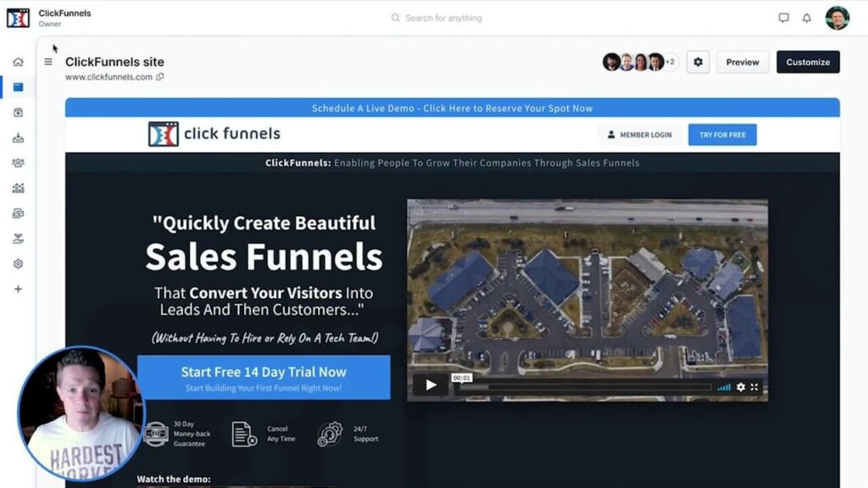
Task: Click the first collaborator avatar
Action: tap(611, 62)
